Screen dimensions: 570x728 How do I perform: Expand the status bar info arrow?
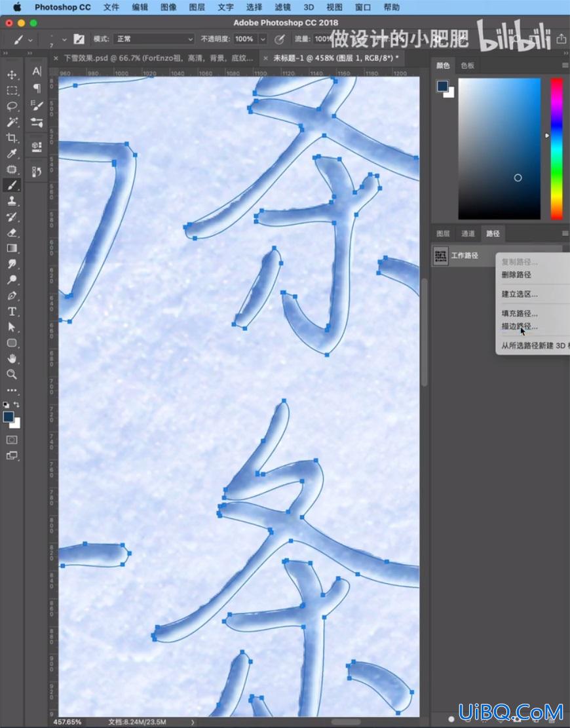(x=193, y=722)
